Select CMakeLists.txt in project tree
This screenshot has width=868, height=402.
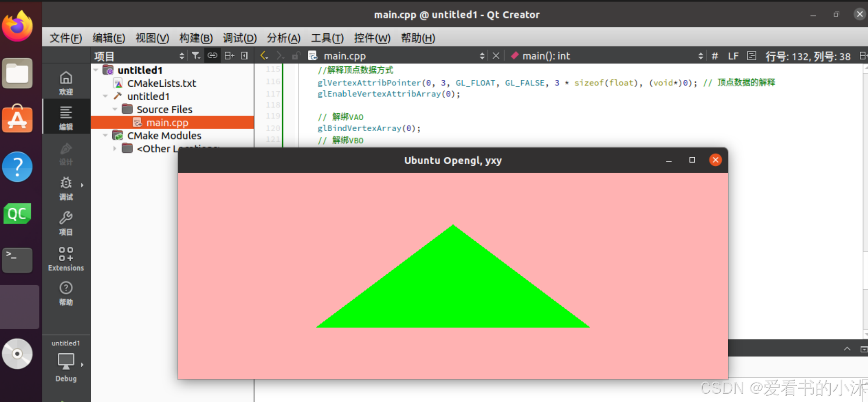tap(161, 83)
